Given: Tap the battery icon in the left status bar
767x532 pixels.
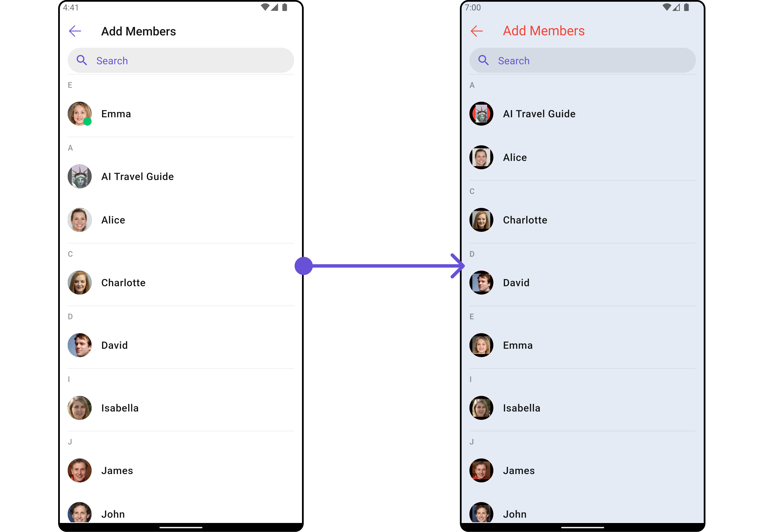Looking at the screenshot, I should (x=284, y=7).
